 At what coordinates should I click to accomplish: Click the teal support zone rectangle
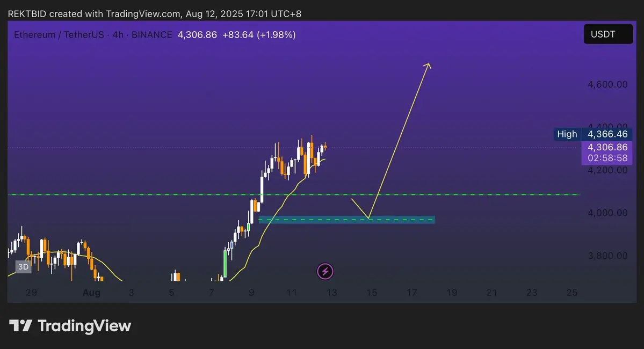(346, 220)
